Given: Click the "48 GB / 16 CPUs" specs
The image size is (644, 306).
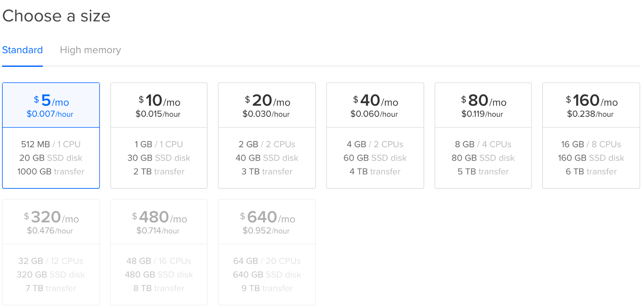Looking at the screenshot, I should pos(159,261).
